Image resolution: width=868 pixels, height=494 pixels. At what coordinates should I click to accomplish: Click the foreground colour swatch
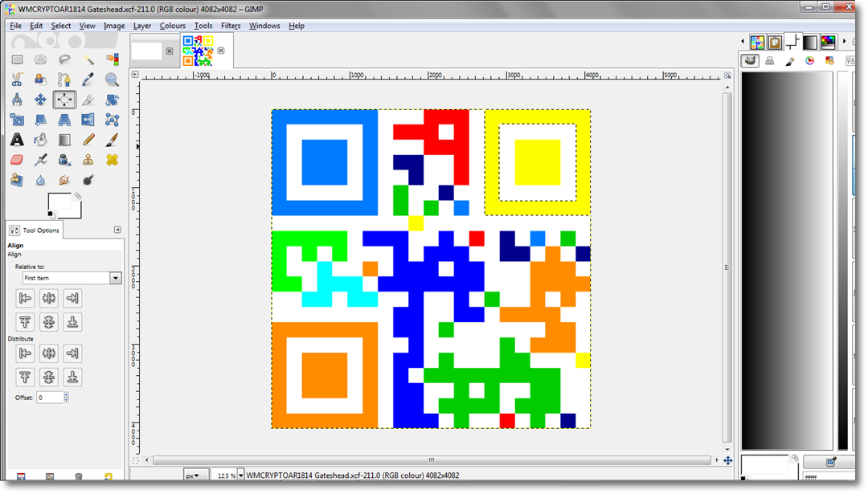(59, 202)
